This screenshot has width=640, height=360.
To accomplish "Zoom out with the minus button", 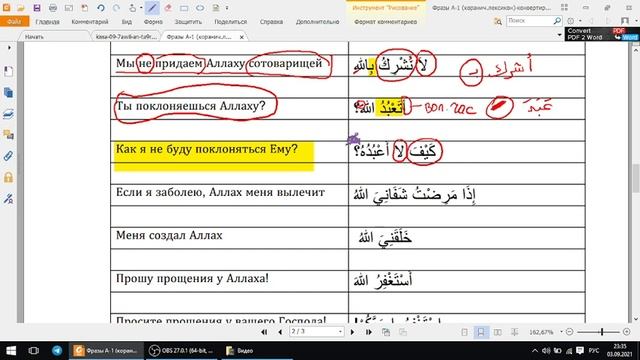I will pyautogui.click(x=570, y=332).
